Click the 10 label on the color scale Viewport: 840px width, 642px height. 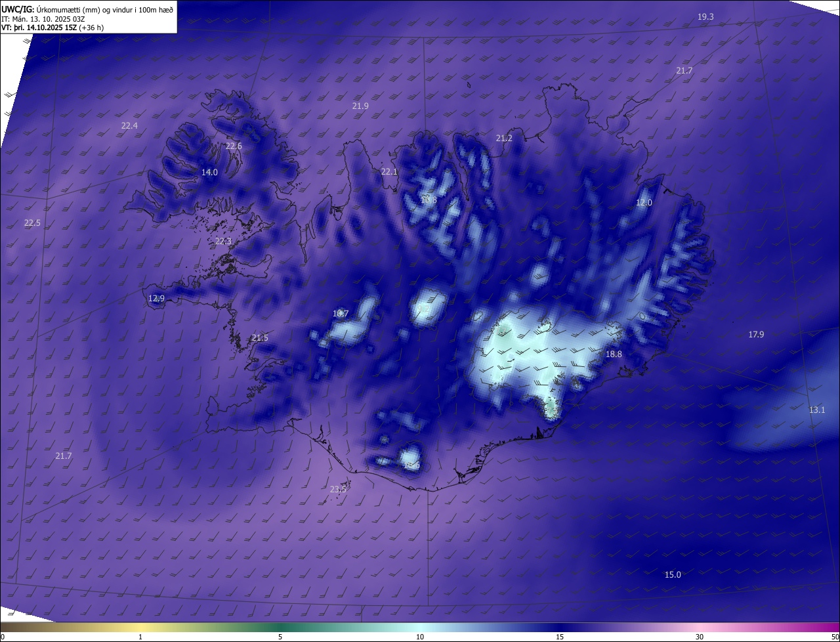(x=420, y=637)
